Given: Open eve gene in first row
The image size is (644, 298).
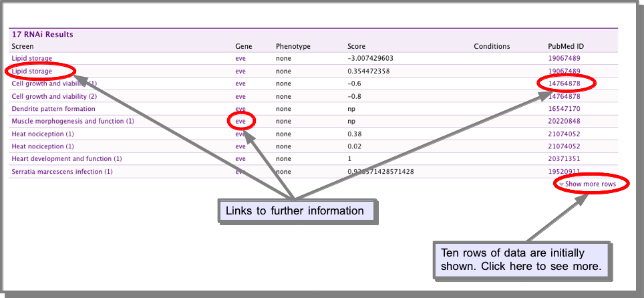Looking at the screenshot, I should pyautogui.click(x=240, y=58).
